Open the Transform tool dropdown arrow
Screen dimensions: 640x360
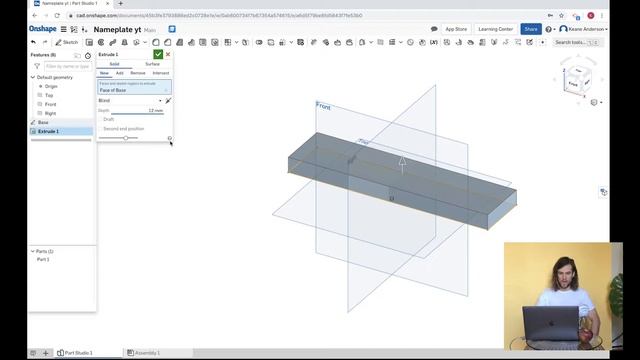(x=291, y=42)
